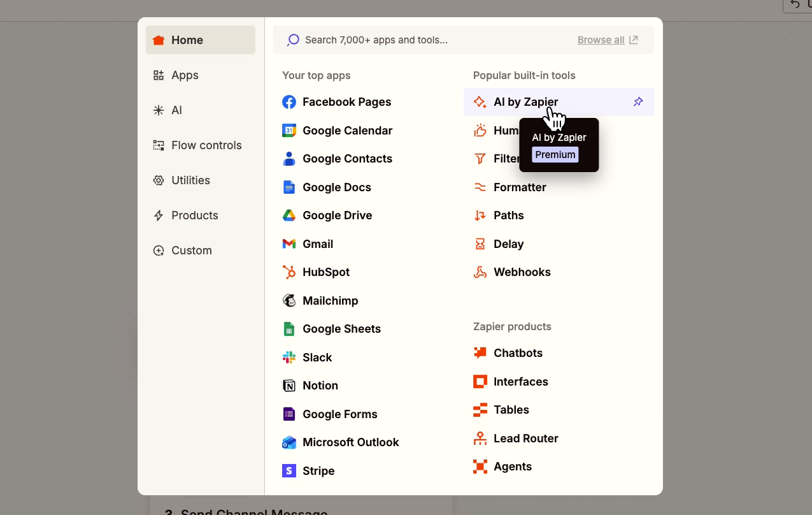This screenshot has width=812, height=515.
Task: Click the HubSpot sprocket icon
Action: [289, 272]
